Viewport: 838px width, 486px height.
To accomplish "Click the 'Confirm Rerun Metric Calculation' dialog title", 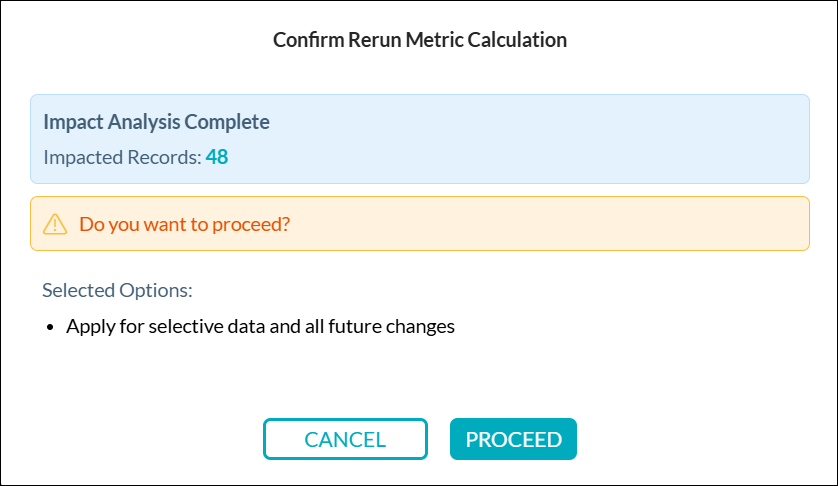I will point(420,40).
